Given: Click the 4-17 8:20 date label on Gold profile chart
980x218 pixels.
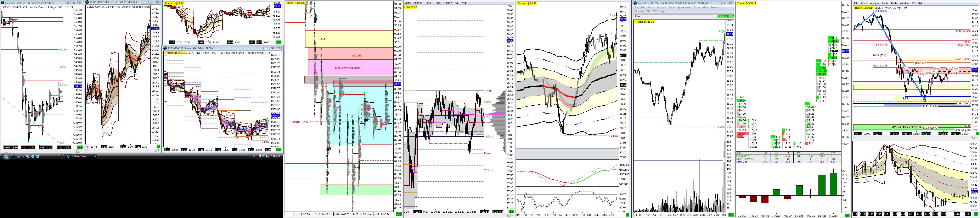Looking at the screenshot, I should click(x=46, y=147).
